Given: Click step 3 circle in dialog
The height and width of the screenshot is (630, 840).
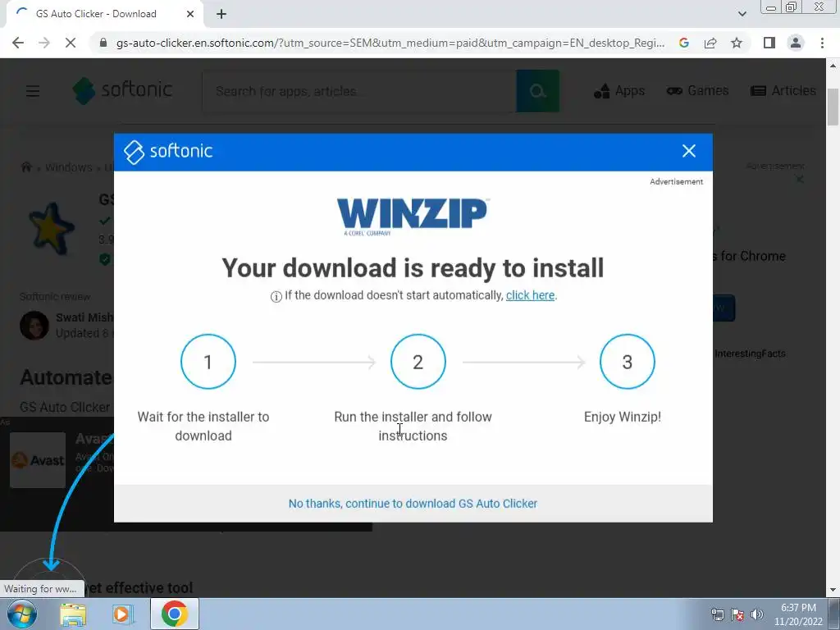Looking at the screenshot, I should pyautogui.click(x=628, y=362).
